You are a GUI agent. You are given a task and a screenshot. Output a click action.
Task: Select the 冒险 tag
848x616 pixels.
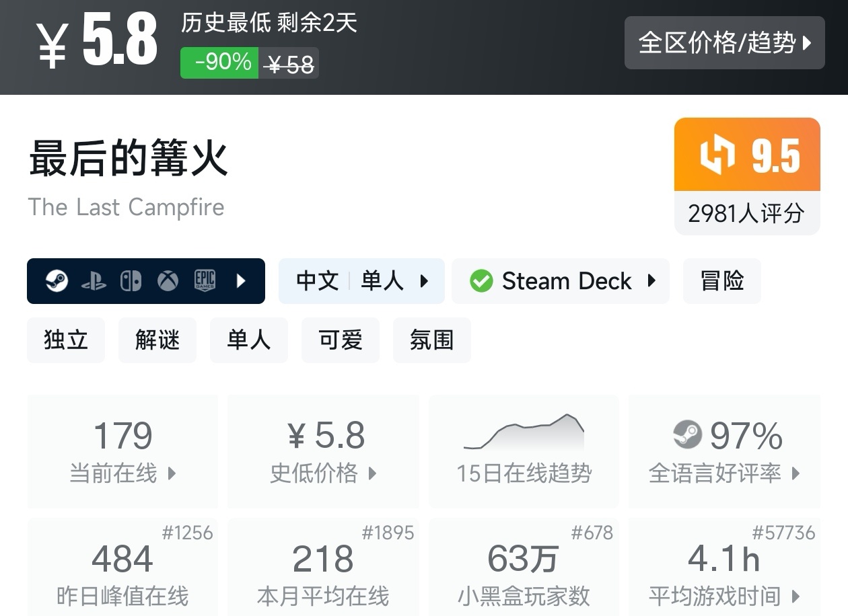click(721, 280)
